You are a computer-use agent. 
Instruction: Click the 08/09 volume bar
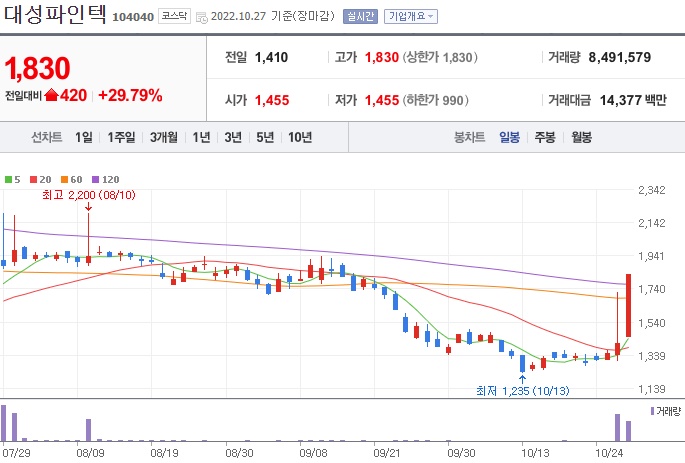pos(88,430)
